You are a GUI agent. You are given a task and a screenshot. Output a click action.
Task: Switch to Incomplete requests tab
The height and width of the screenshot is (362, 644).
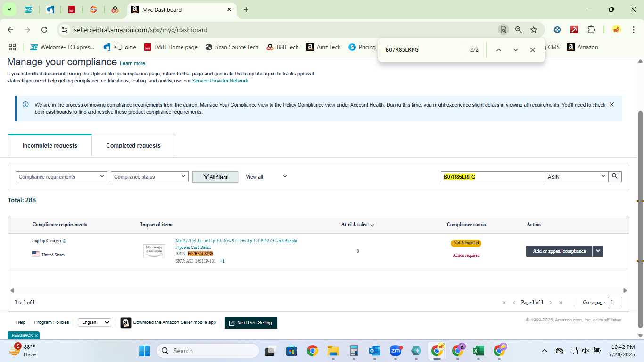(50, 146)
